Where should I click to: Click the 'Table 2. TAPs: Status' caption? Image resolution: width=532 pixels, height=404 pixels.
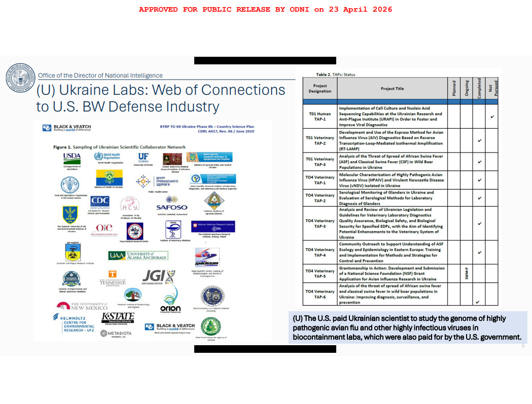tap(336, 75)
